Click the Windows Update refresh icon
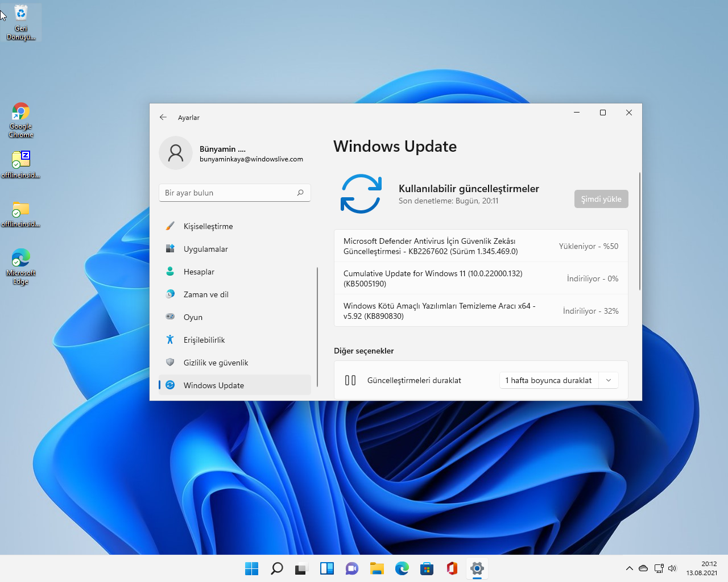The height and width of the screenshot is (582, 728). 360,194
